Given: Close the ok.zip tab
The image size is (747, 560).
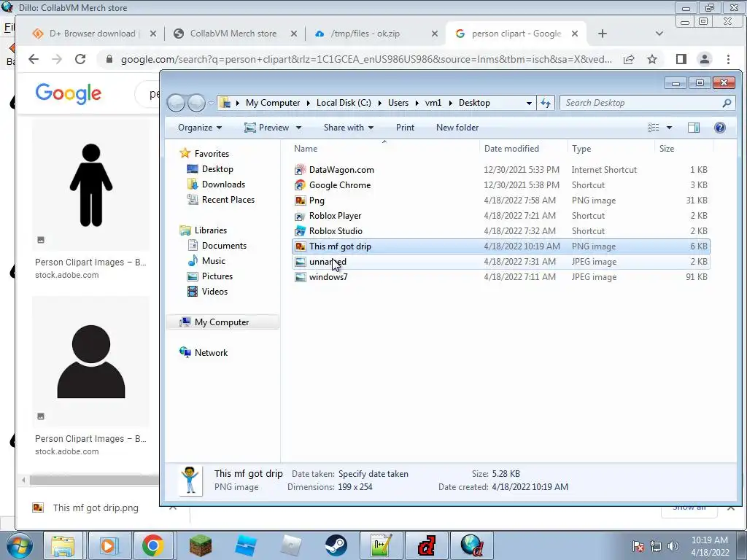Looking at the screenshot, I should click(435, 34).
